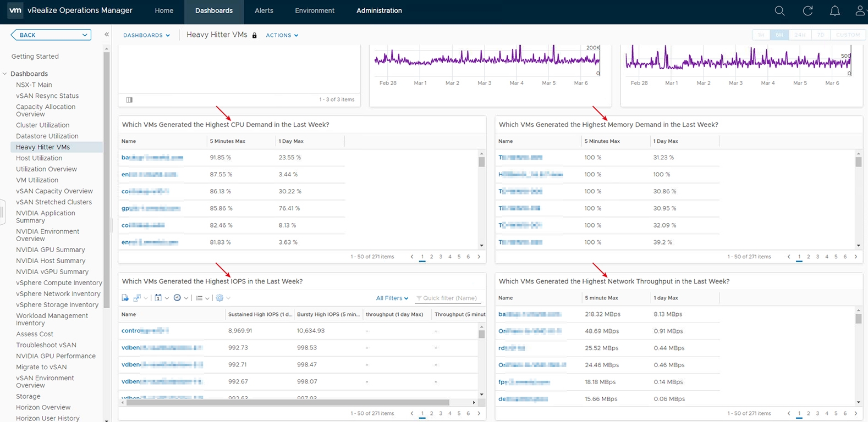Open the user account icon
Image resolution: width=868 pixels, height=422 pixels.
pyautogui.click(x=860, y=10)
